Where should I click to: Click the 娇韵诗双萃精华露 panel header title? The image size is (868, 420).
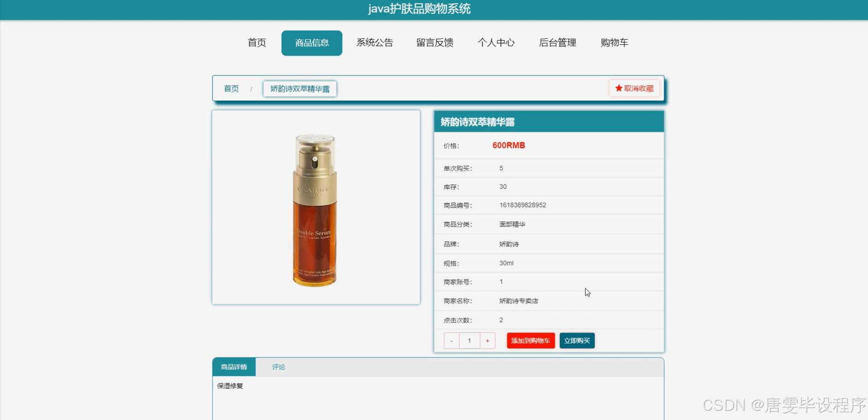click(x=477, y=122)
